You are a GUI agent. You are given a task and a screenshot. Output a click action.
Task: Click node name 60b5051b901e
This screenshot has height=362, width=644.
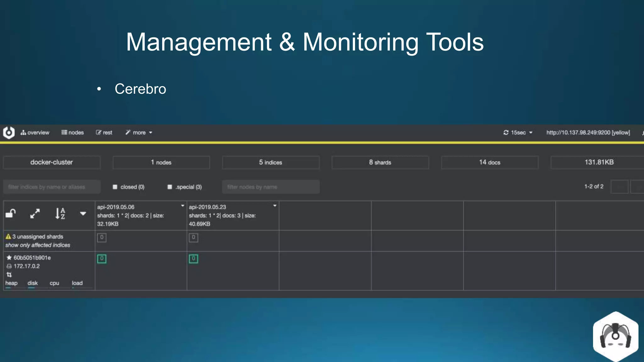32,258
